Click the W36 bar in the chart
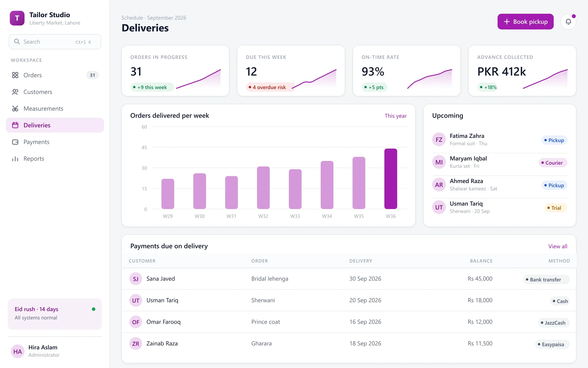This screenshot has width=588, height=368. coord(391,179)
